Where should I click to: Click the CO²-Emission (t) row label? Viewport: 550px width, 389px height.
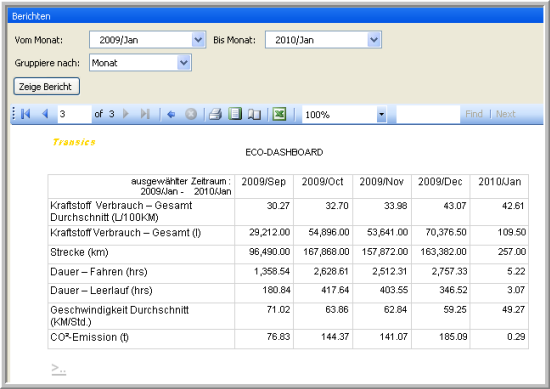click(89, 337)
